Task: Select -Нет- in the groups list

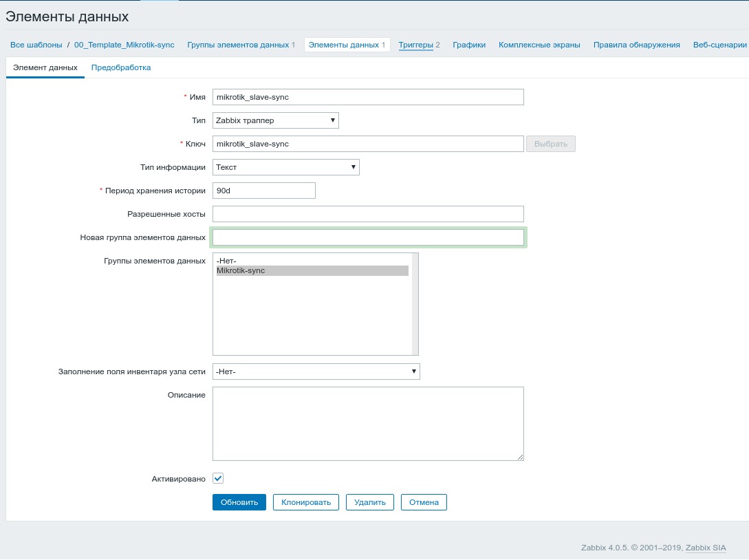Action: coord(312,261)
